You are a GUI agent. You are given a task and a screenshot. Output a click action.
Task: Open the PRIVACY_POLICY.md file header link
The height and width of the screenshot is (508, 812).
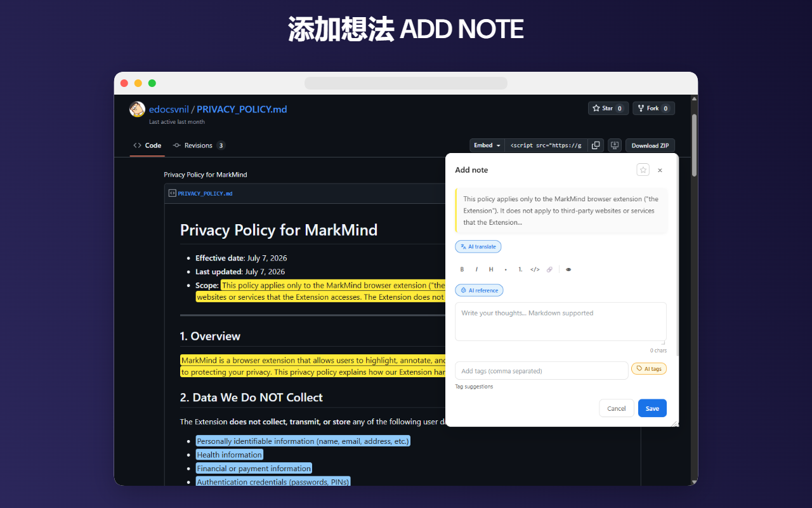pos(205,194)
